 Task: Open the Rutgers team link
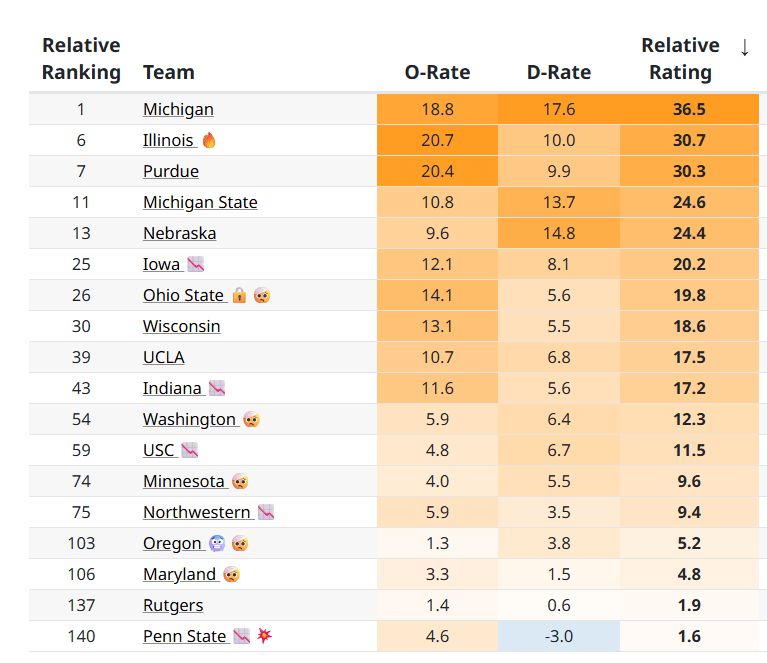(x=173, y=605)
